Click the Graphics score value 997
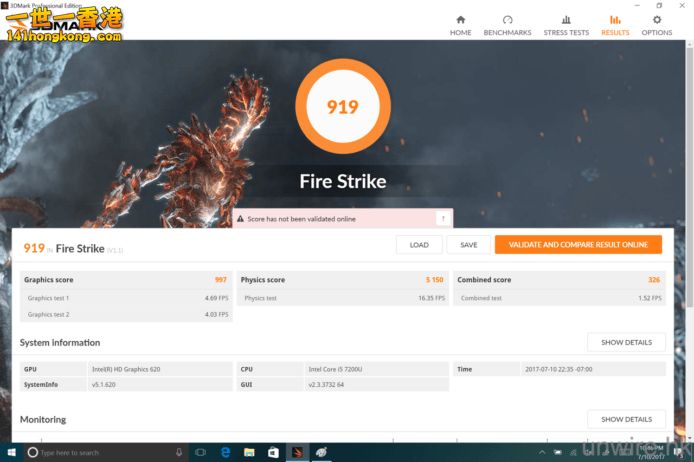This screenshot has width=694, height=462. click(x=220, y=280)
